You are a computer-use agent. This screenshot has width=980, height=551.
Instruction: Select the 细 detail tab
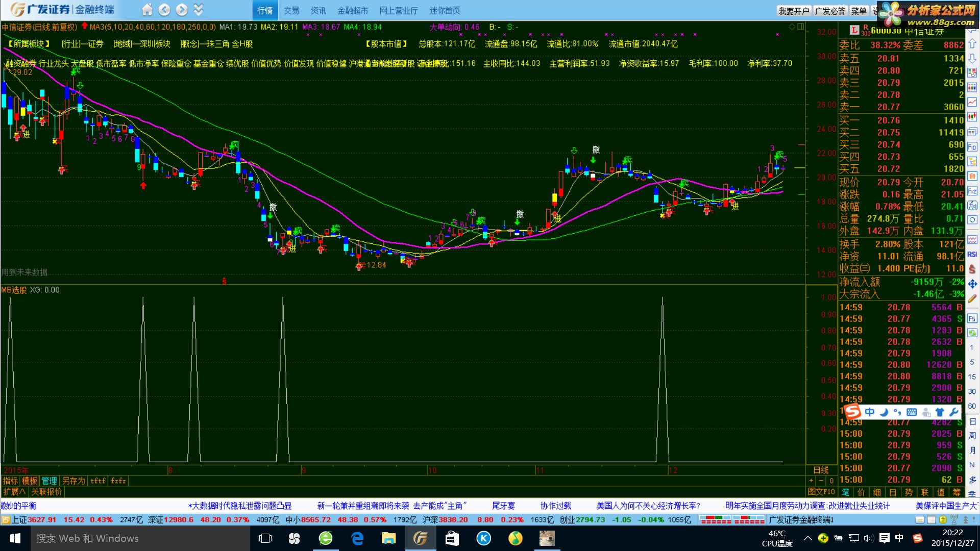point(877,492)
